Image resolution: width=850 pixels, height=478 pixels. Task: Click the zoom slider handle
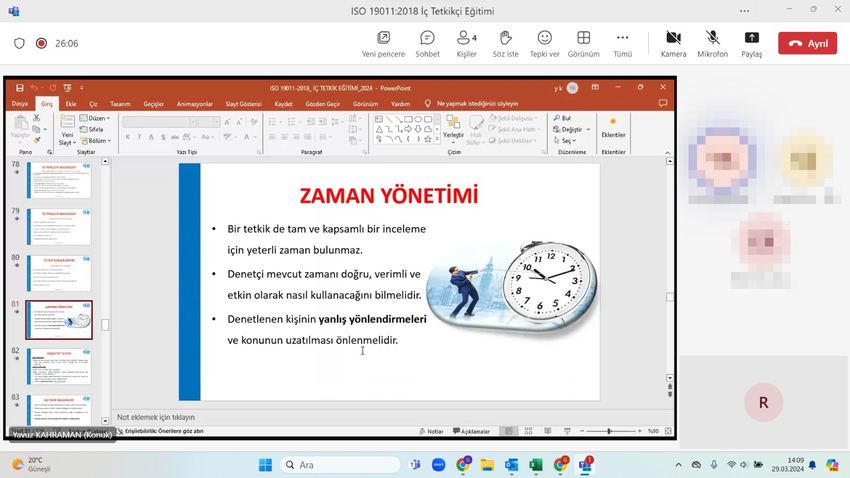click(609, 431)
